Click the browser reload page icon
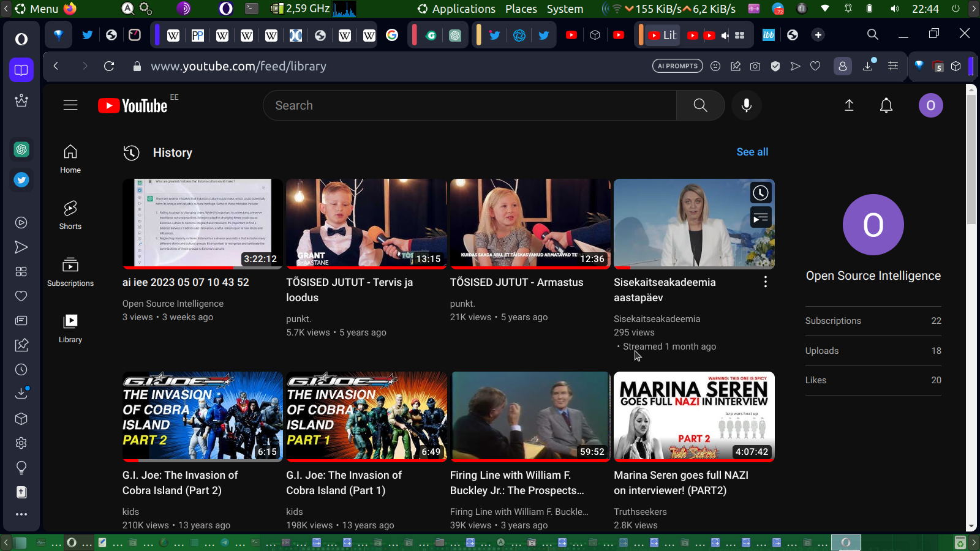The image size is (980, 551). [109, 66]
